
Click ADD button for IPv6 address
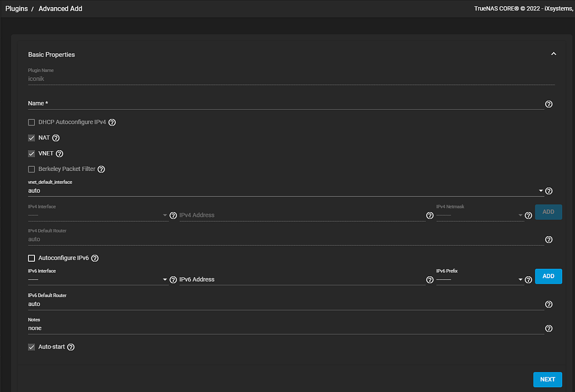point(548,276)
